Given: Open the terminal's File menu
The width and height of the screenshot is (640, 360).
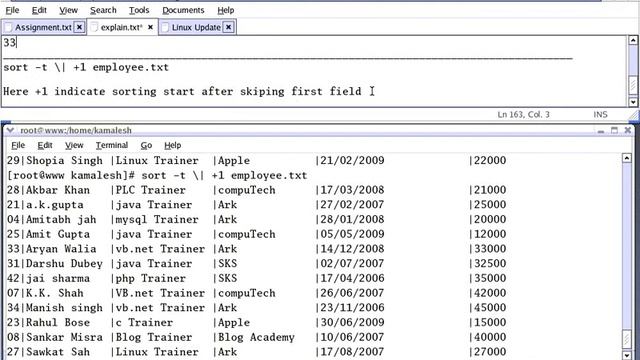Looking at the screenshot, I should click(x=18, y=145).
